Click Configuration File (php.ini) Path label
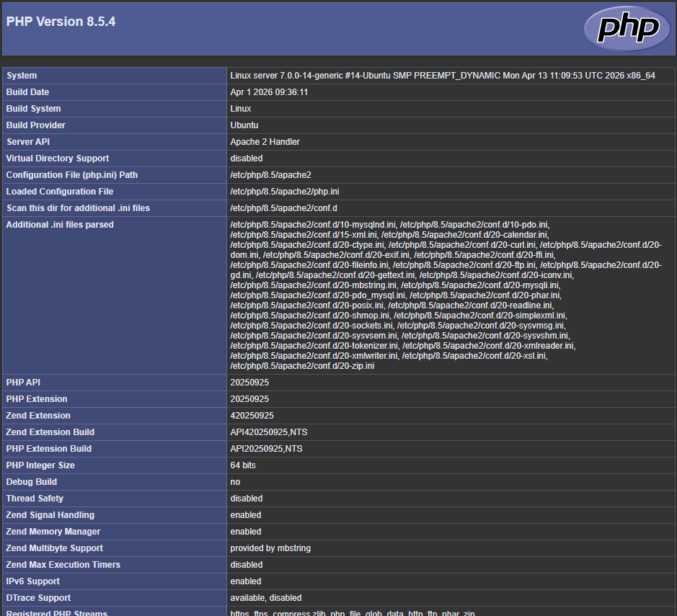The image size is (677, 616). [71, 174]
